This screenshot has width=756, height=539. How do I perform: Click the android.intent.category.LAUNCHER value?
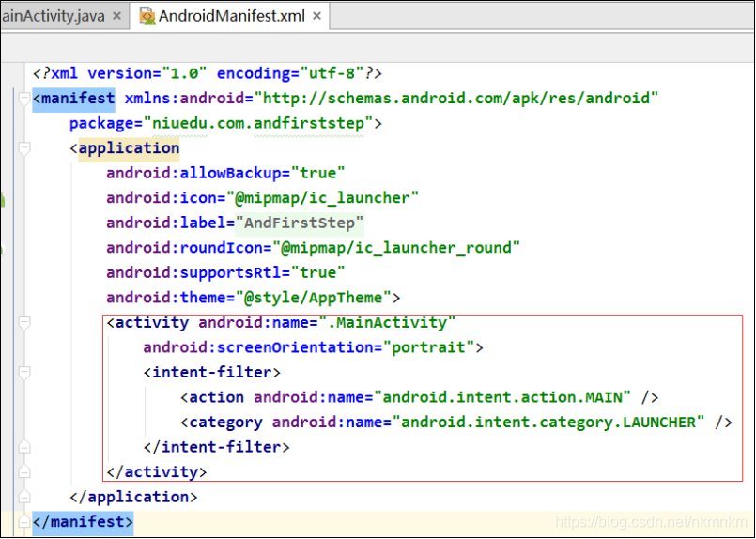(548, 423)
